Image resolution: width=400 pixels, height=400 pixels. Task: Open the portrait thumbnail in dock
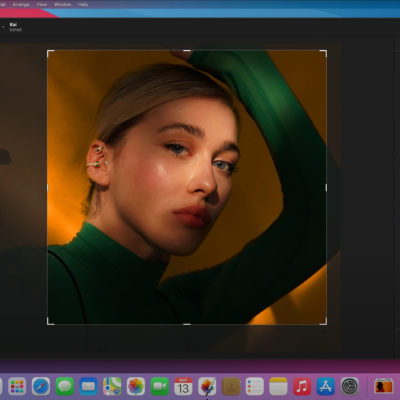tap(384, 386)
